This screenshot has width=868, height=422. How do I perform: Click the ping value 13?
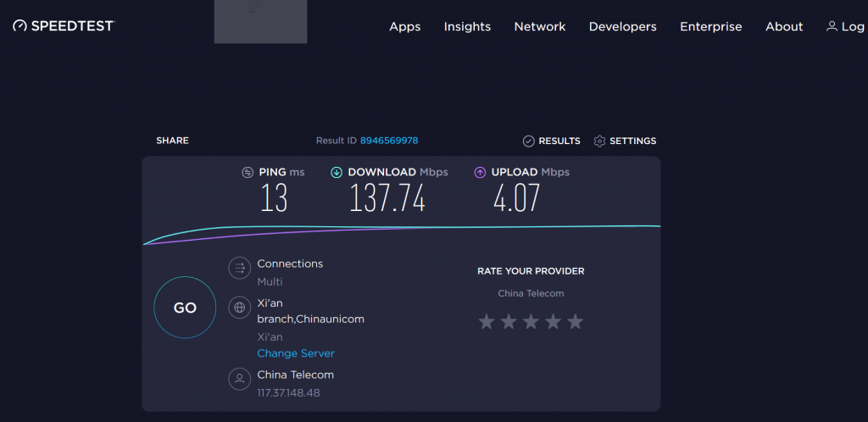pos(274,198)
